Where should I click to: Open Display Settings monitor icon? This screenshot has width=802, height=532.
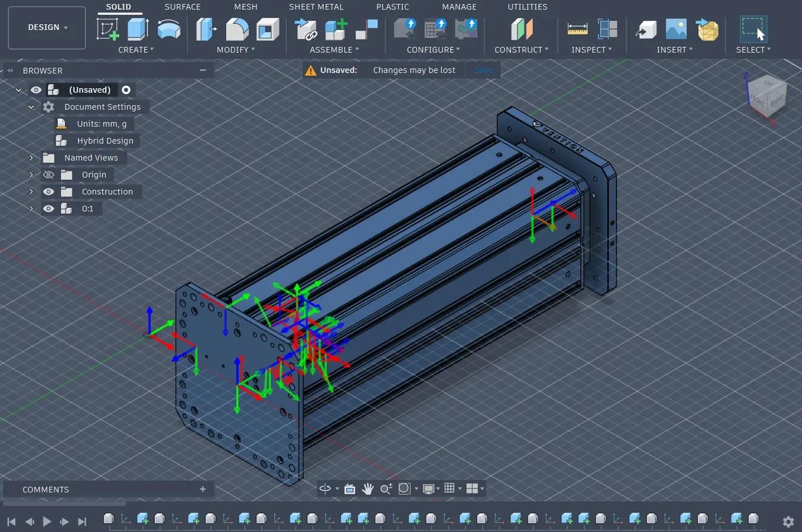(429, 488)
